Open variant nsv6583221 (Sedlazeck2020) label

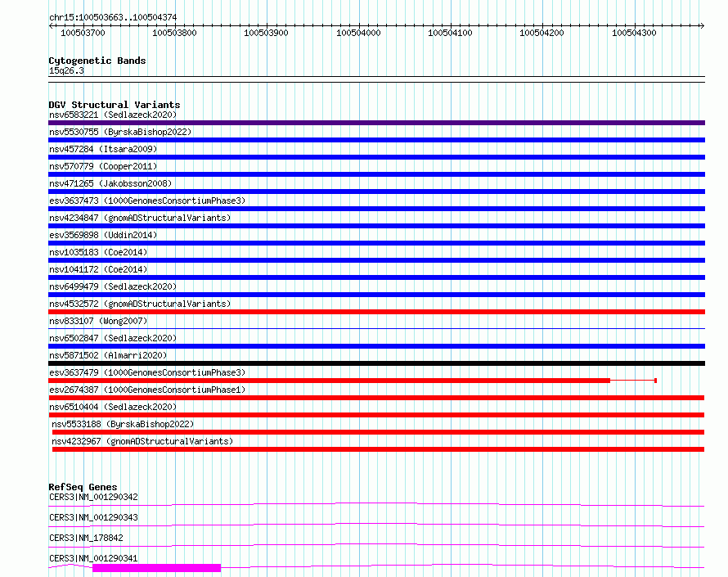pyautogui.click(x=113, y=115)
